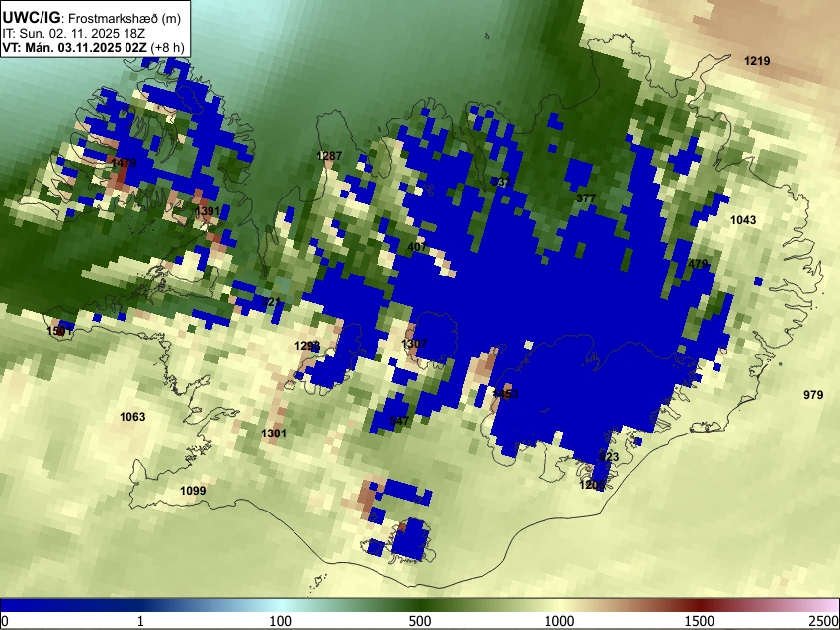Click the 1063 map value label
Image resolution: width=840 pixels, height=630 pixels.
click(x=132, y=417)
